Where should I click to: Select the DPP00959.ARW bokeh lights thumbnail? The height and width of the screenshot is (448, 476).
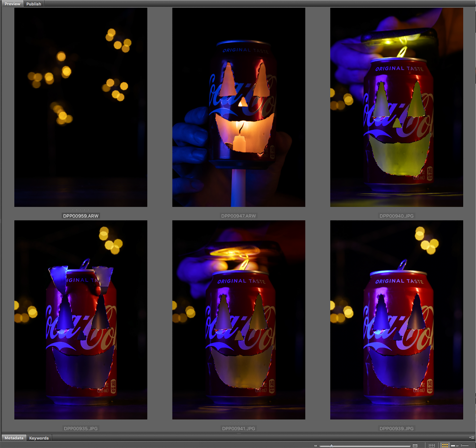click(81, 107)
